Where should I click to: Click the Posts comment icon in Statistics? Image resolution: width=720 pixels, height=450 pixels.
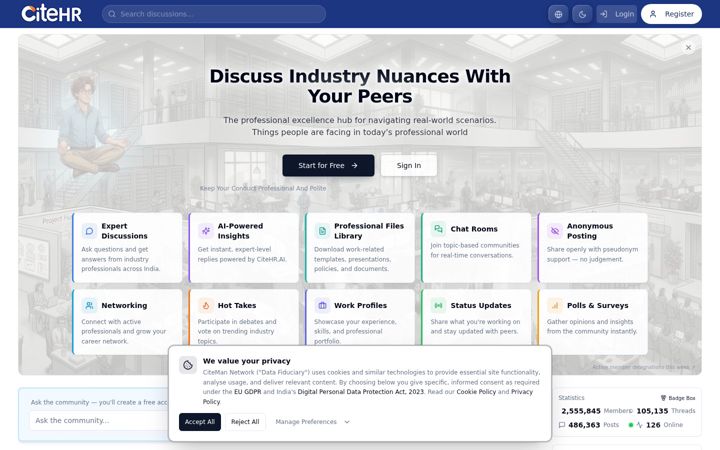(x=562, y=425)
